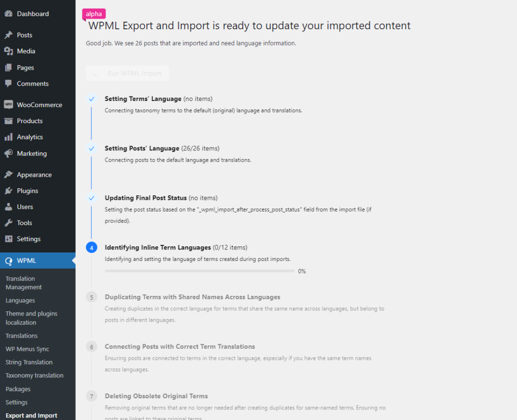
Task: Click the Analytics bar chart icon
Action: [9, 137]
